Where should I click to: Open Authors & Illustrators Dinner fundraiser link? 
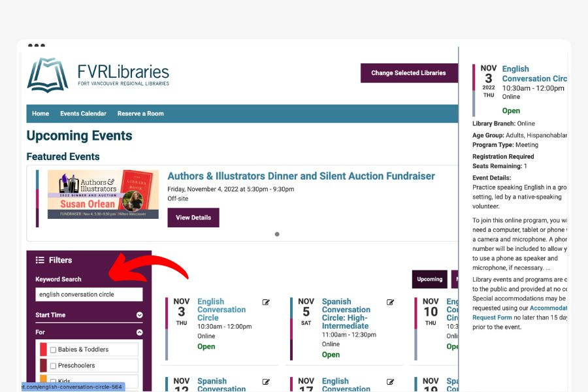(x=301, y=176)
